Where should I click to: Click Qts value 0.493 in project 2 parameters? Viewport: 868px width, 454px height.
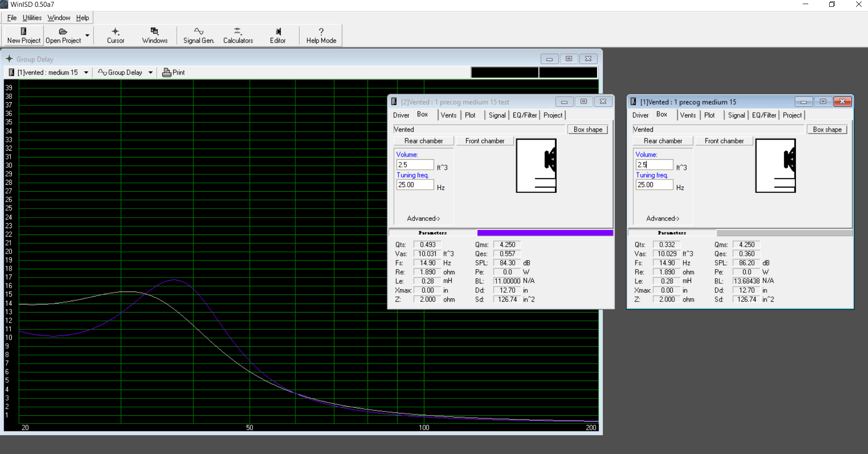pos(427,245)
